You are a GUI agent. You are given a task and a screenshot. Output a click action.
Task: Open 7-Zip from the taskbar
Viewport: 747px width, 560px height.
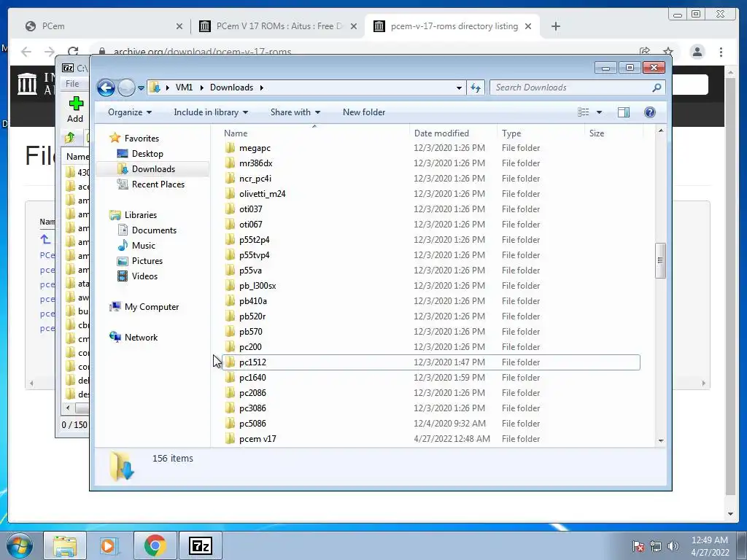coord(200,545)
